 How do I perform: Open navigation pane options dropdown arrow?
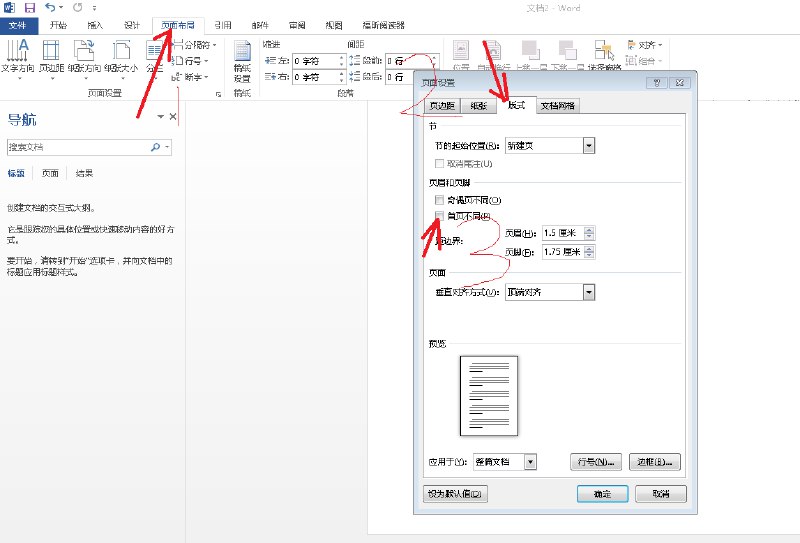160,117
